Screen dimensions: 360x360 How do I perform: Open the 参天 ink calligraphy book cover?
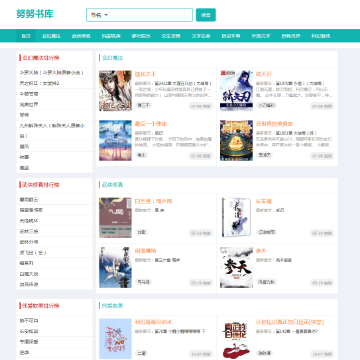(x=236, y=267)
